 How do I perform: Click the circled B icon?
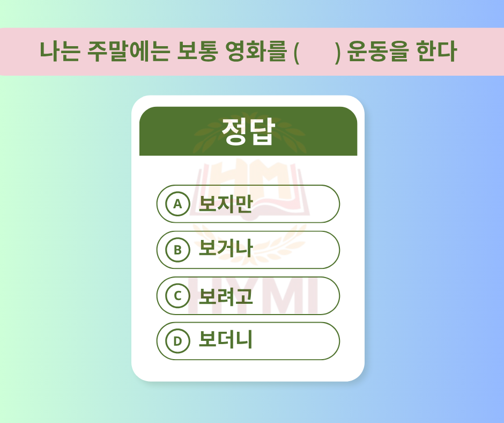click(178, 250)
